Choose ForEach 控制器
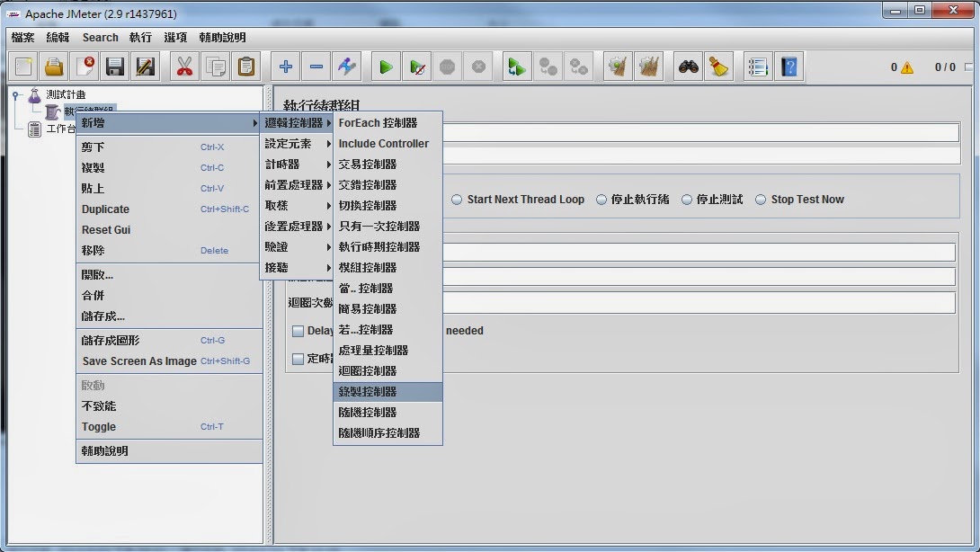The height and width of the screenshot is (552, 980). (x=388, y=123)
